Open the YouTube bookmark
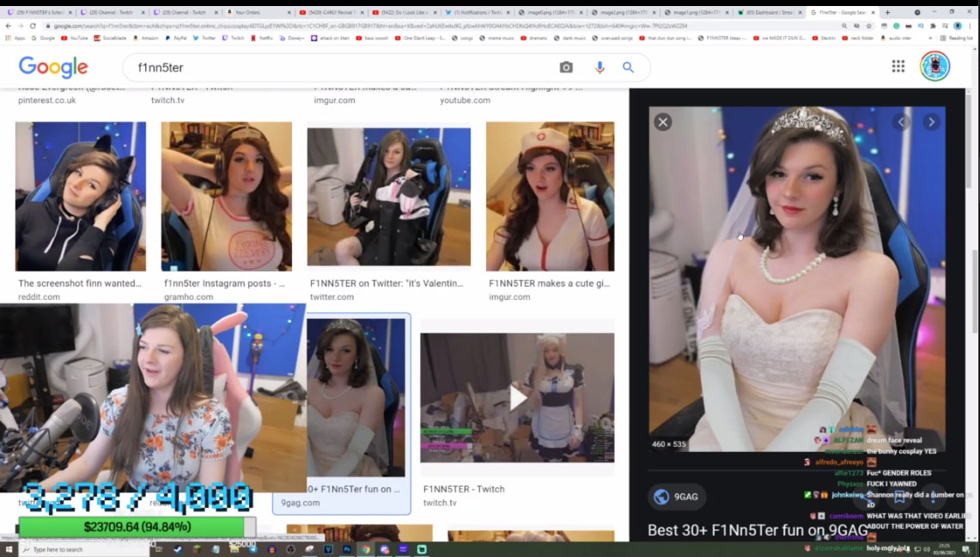The width and height of the screenshot is (980, 557). (75, 38)
